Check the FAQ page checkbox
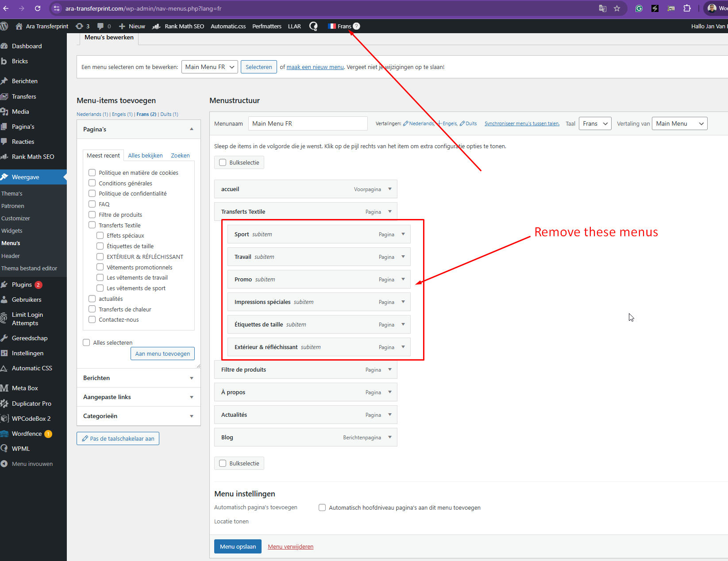Image resolution: width=728 pixels, height=561 pixels. click(92, 204)
